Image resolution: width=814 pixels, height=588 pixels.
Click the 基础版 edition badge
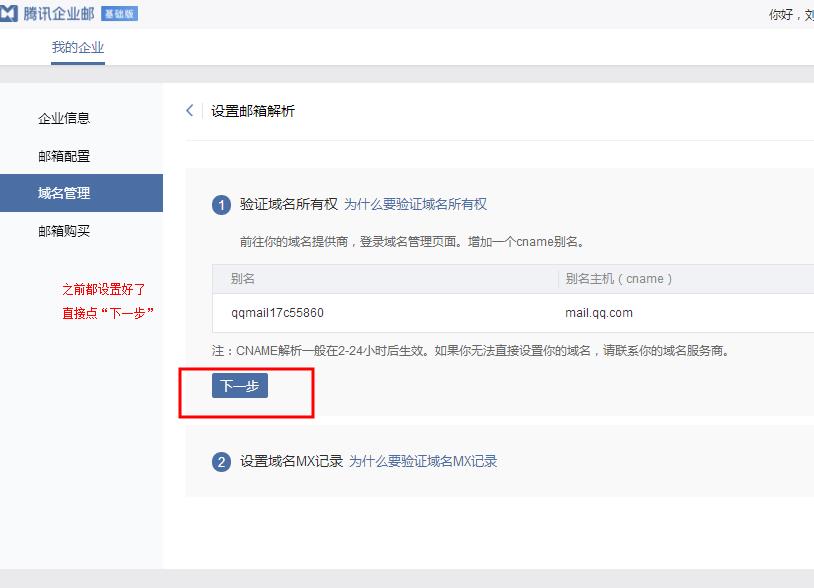click(x=119, y=14)
